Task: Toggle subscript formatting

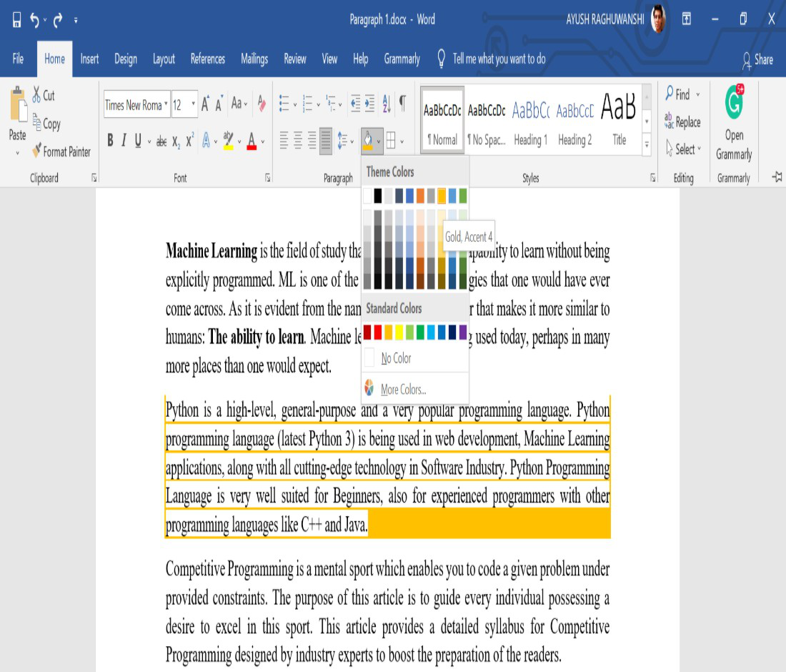Action: coord(176,142)
